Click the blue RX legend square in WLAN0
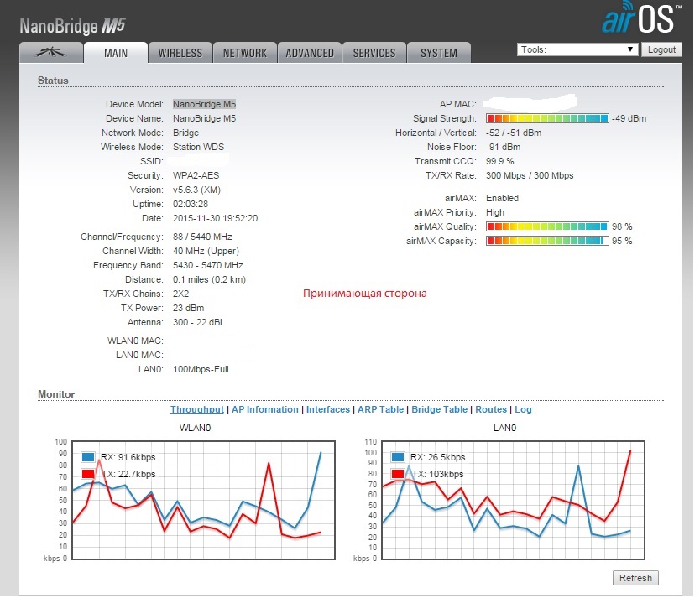Viewport: 700px width, 598px height. click(x=88, y=457)
